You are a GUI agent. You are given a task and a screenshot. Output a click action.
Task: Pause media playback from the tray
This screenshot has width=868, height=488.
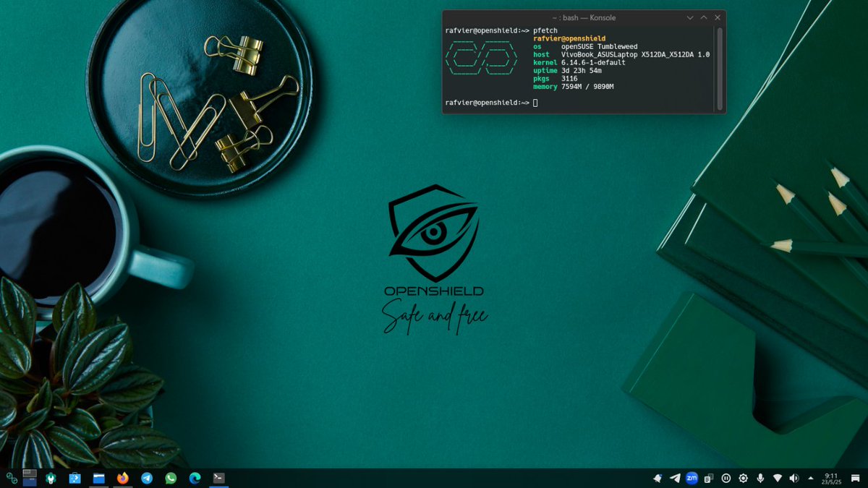(726, 478)
